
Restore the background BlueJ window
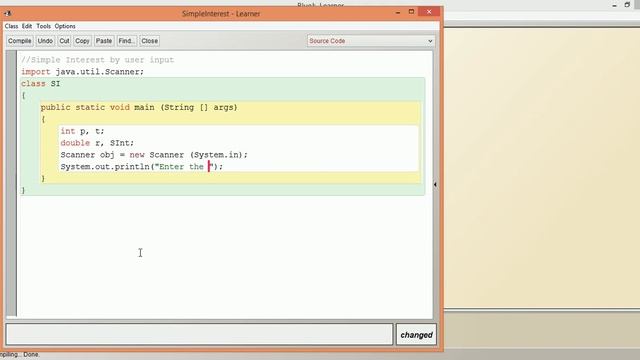tap(627, 5)
